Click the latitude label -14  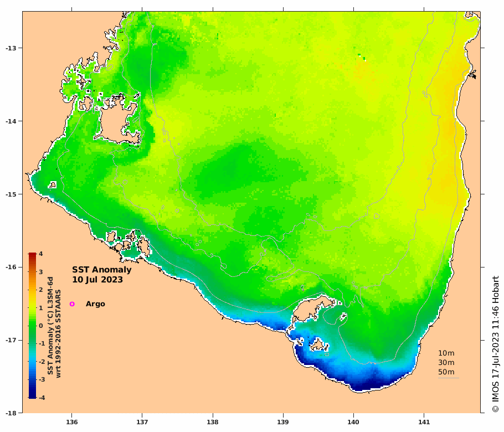pos(11,121)
